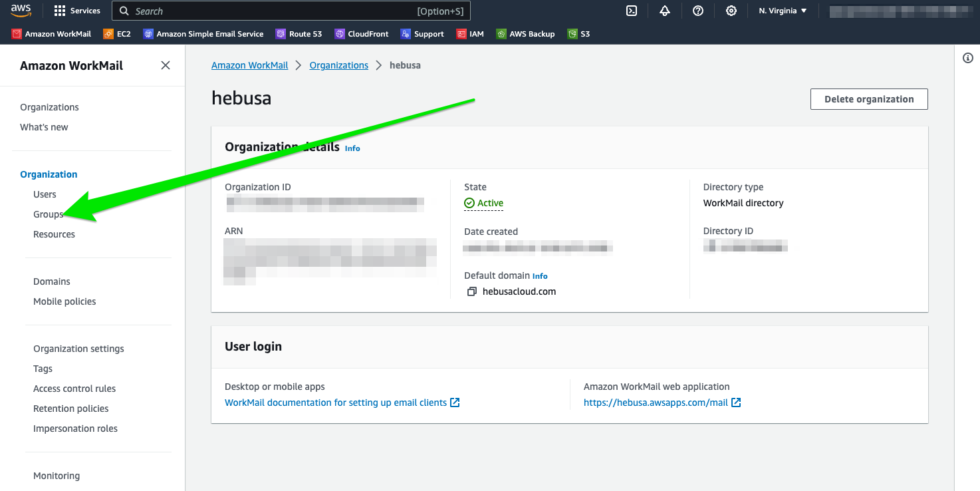
Task: Open the info panel icon on right edge
Action: point(968,58)
